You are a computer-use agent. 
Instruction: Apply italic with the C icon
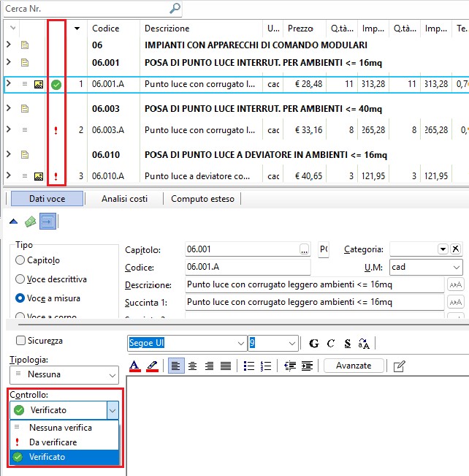tap(331, 344)
